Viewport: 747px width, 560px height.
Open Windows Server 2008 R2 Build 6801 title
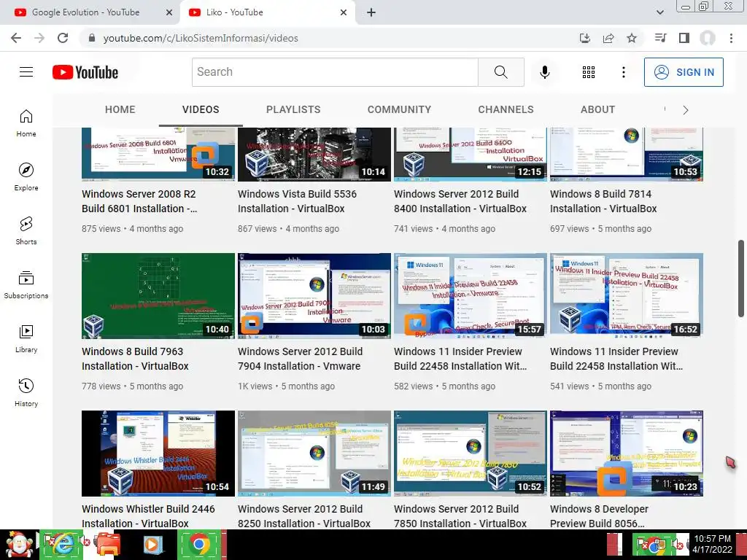pos(139,201)
